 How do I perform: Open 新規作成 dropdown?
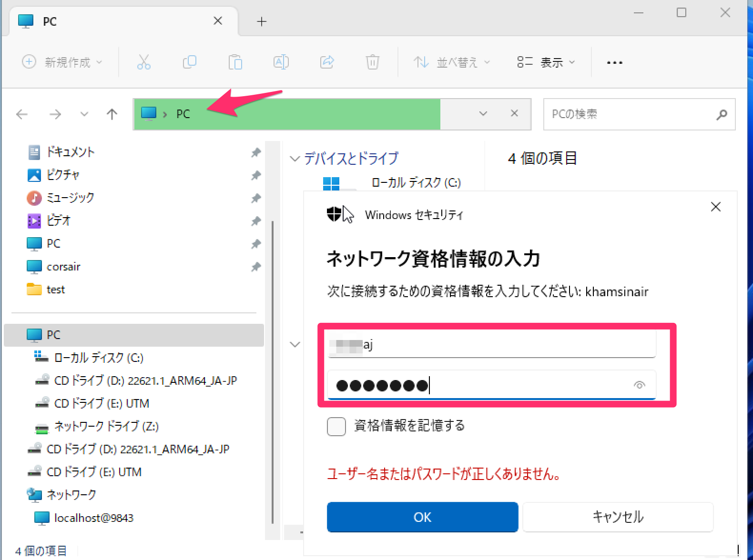[x=62, y=62]
